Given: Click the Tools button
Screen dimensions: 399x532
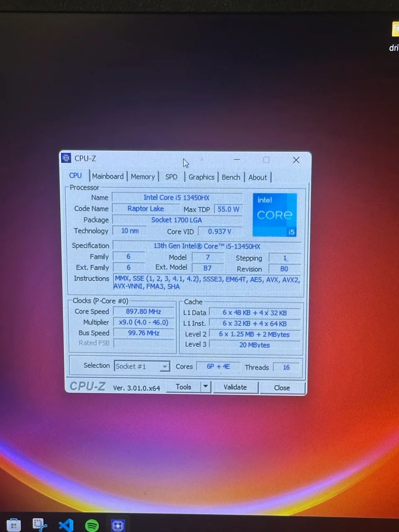Looking at the screenshot, I should coord(183,387).
